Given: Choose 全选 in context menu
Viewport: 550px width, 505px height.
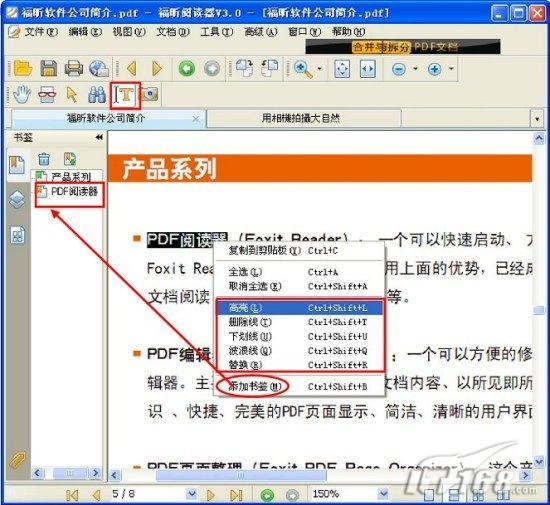Looking at the screenshot, I should pos(299,272).
